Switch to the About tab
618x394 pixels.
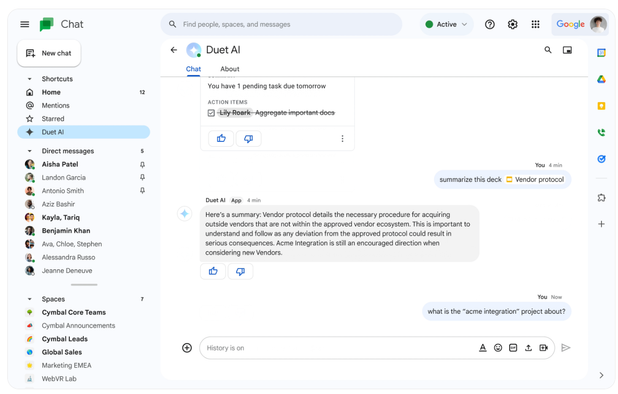(x=230, y=69)
